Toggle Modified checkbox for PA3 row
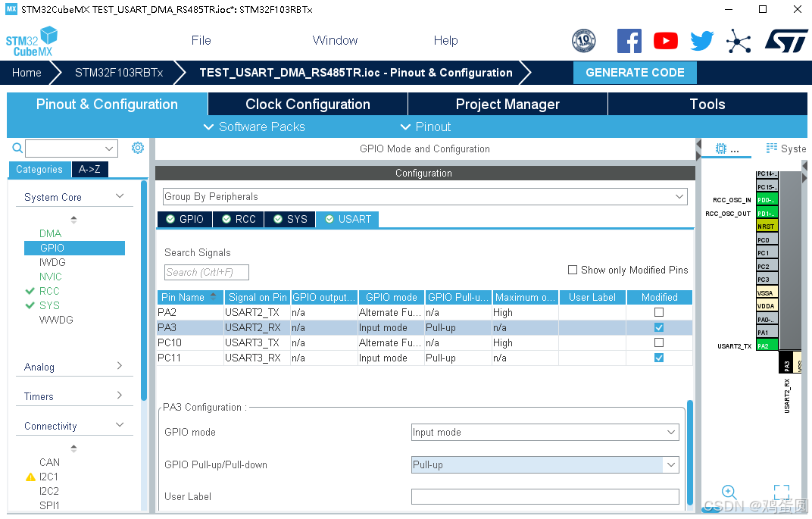Viewport: 812px width, 519px height. 659,327
